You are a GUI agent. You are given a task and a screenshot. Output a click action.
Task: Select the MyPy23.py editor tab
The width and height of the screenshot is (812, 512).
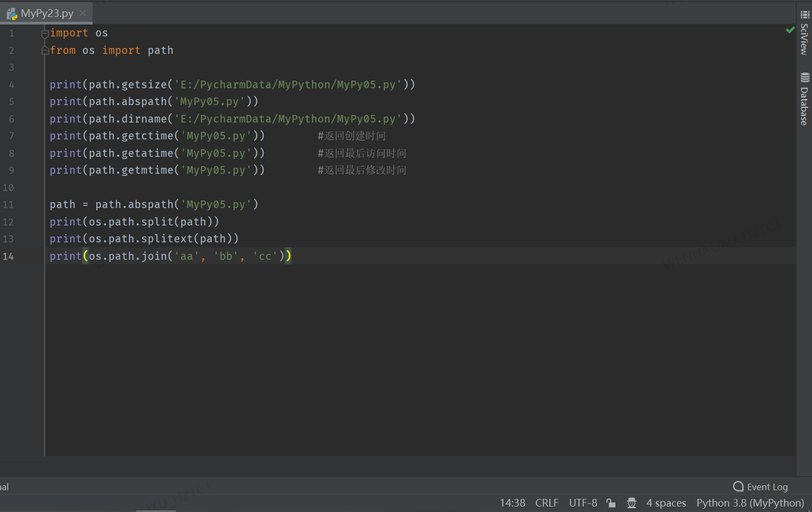[x=47, y=13]
